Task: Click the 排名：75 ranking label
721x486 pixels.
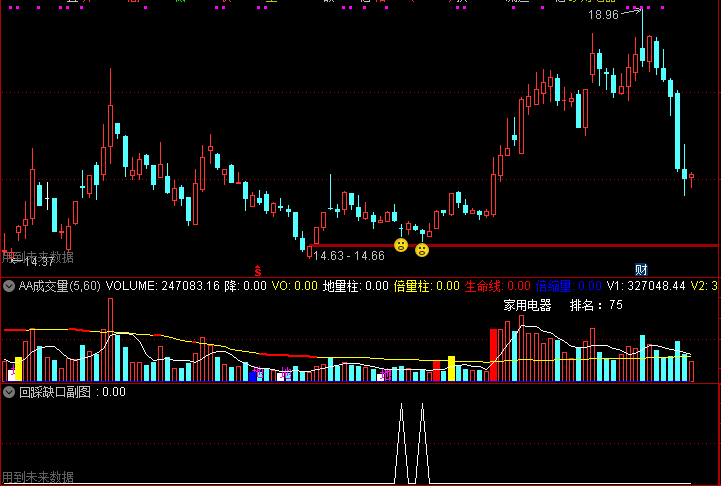Action: click(x=596, y=305)
